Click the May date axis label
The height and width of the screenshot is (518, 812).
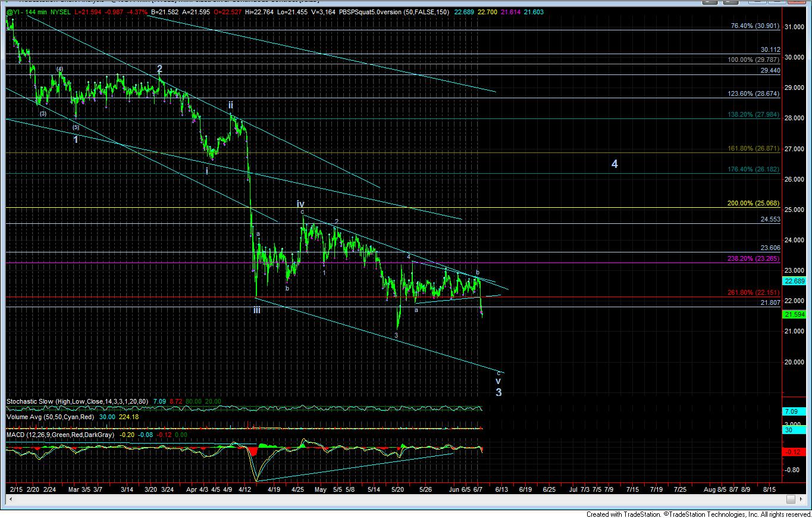tap(321, 489)
